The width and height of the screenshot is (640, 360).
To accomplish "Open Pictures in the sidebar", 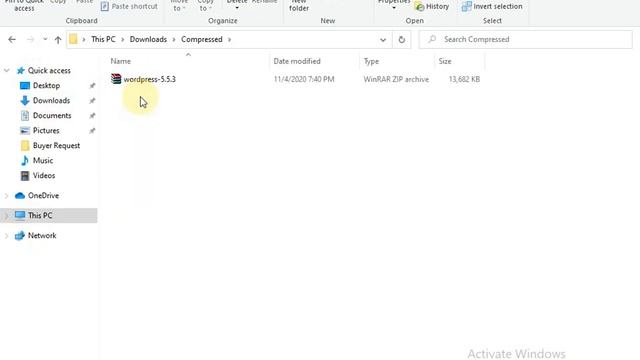I will pyautogui.click(x=46, y=131).
